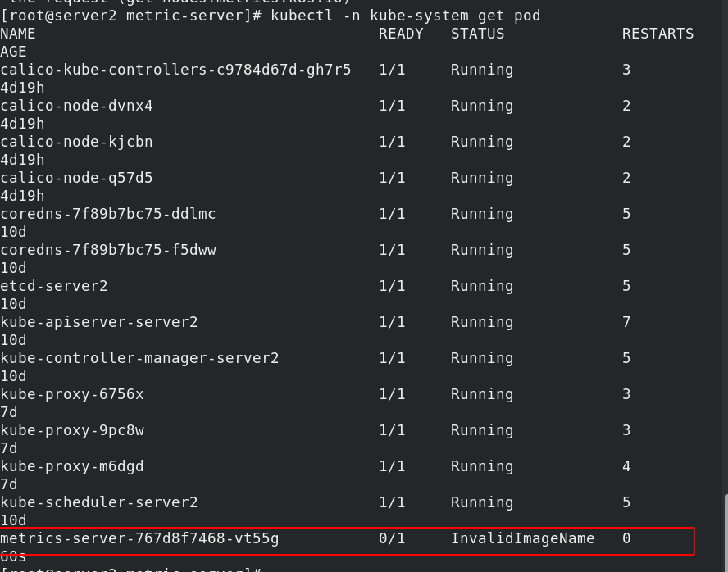The image size is (728, 572).
Task: Click restart count 3 of calico-kube-controllers
Action: click(626, 70)
